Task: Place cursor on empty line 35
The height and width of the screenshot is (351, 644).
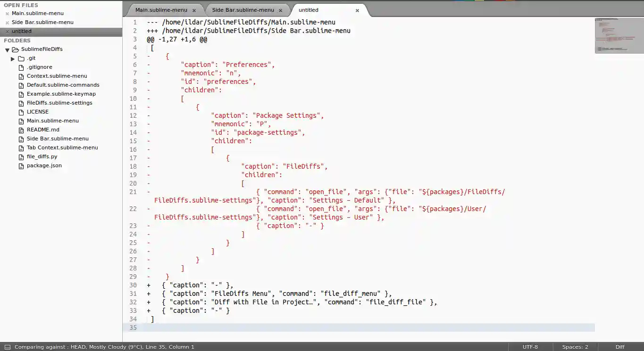Action: click(369, 327)
